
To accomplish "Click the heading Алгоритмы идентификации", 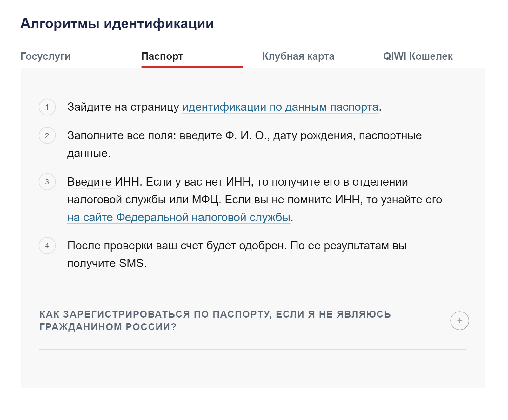I will pos(117,24).
